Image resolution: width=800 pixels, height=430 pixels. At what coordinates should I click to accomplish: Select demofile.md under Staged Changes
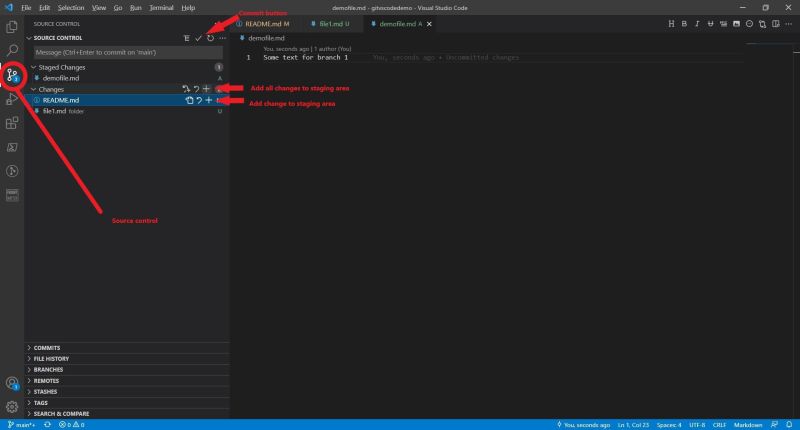click(x=127, y=78)
